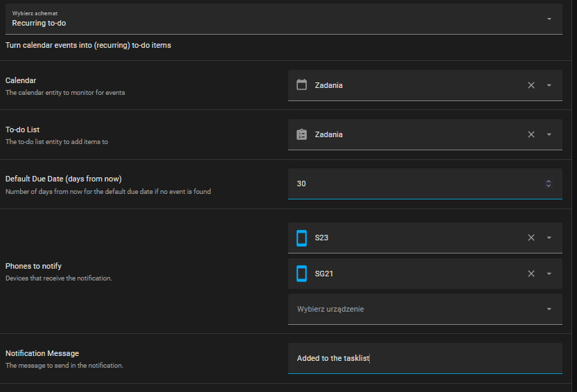Remove the SG21 device from notify list
The width and height of the screenshot is (577, 392).
(x=531, y=274)
